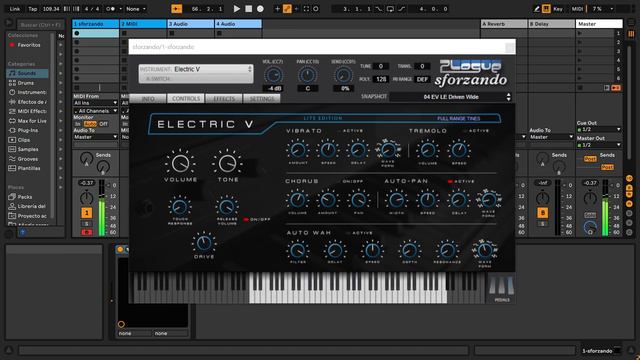
Task: Select the 2 MIDI track header
Action: click(143, 24)
